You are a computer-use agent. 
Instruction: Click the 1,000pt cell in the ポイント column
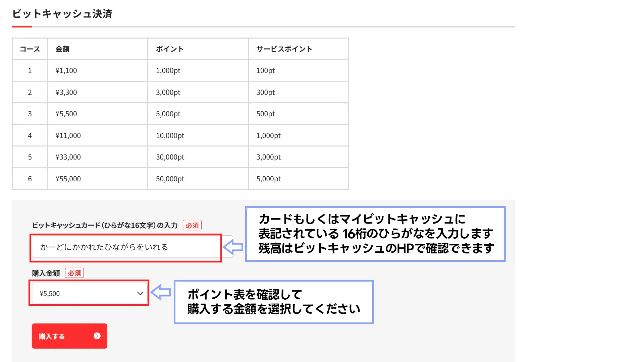tap(198, 70)
